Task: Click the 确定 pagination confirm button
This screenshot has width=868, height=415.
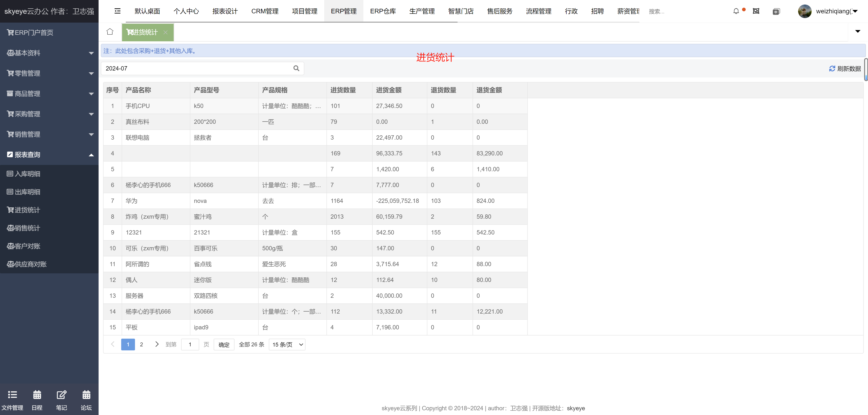Action: pyautogui.click(x=224, y=344)
